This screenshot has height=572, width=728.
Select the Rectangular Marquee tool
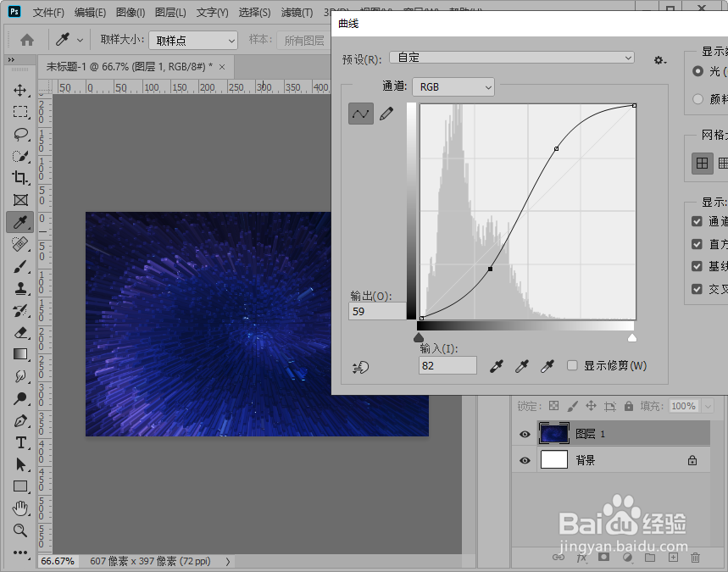[20, 112]
